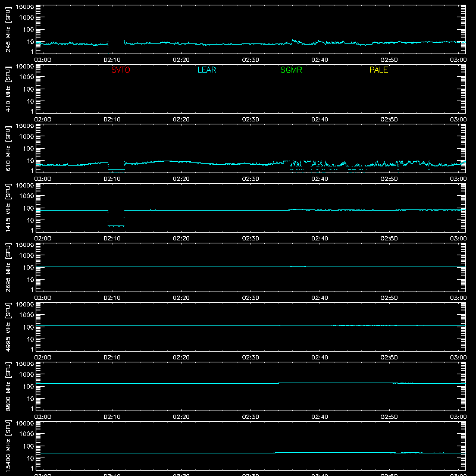Image resolution: width=476 pixels, height=476 pixels.
Task: Click the 02:40 tick label of 2695 MHz panel
Action: (x=320, y=298)
